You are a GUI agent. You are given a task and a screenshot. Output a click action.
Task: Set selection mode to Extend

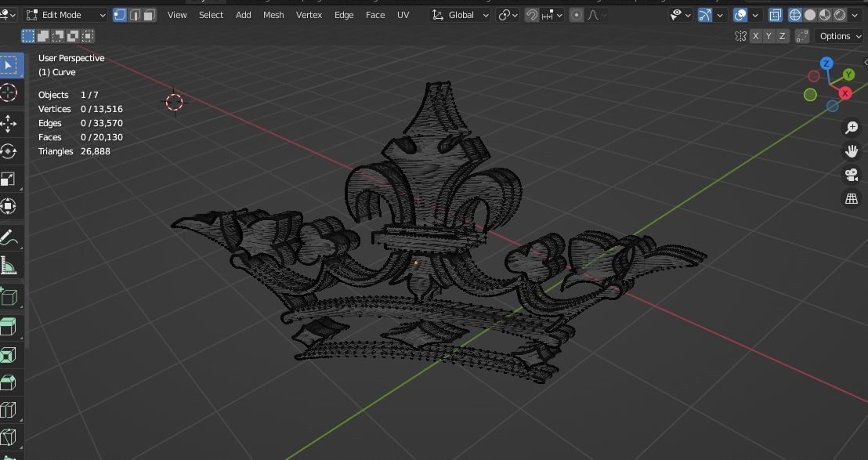43,36
